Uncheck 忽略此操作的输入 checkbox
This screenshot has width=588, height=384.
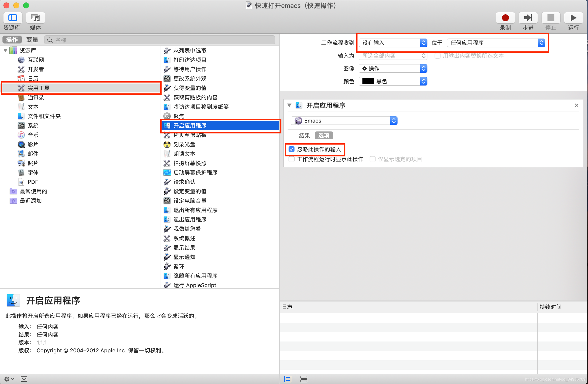click(x=292, y=149)
